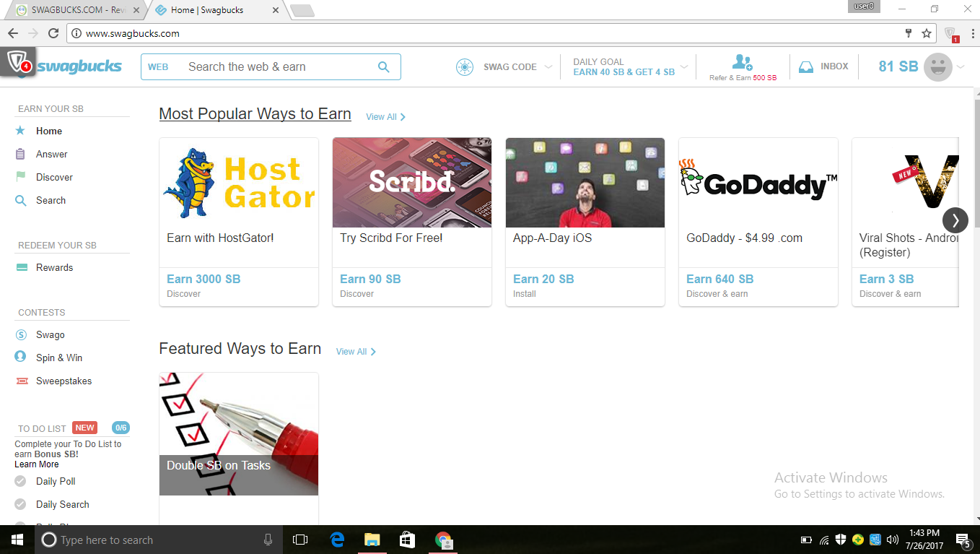Bookmark this page with the star
Screen dimensions: 980x554
(927, 33)
